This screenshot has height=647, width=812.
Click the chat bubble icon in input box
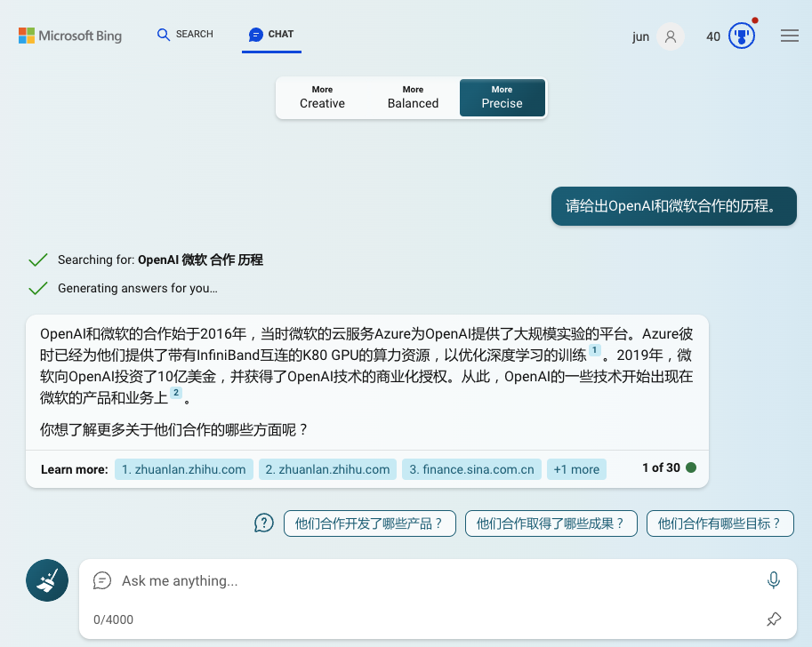tap(102, 580)
